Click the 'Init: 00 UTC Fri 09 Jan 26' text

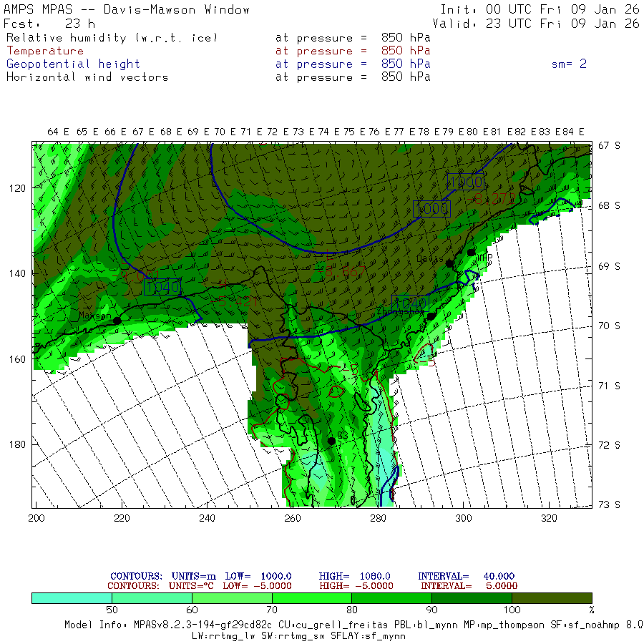540,9
